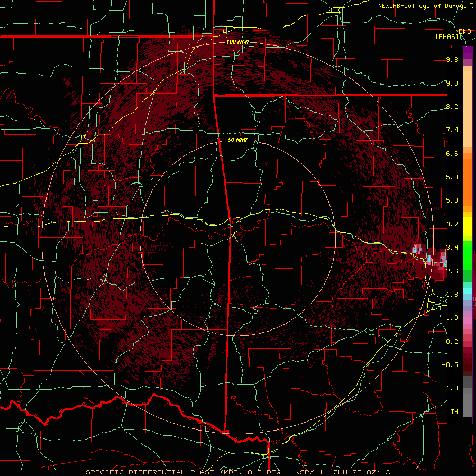
Task: Click the 0.2 color scale value
Action: point(452,342)
